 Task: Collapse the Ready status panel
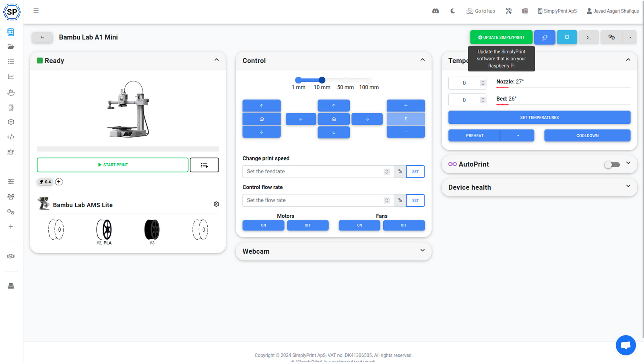pyautogui.click(x=217, y=60)
